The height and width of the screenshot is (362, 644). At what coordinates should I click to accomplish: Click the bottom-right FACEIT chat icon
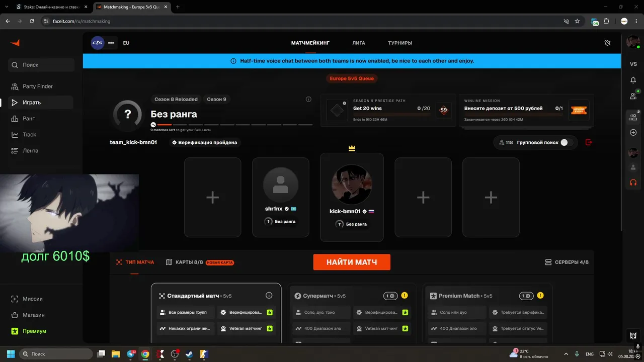[x=633, y=335]
